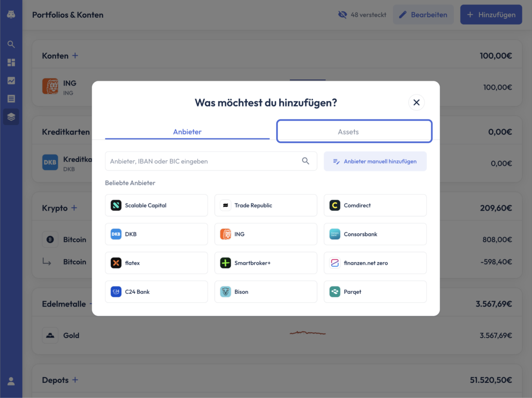Add a depot via Depots plus icon
The image size is (532, 398).
75,380
